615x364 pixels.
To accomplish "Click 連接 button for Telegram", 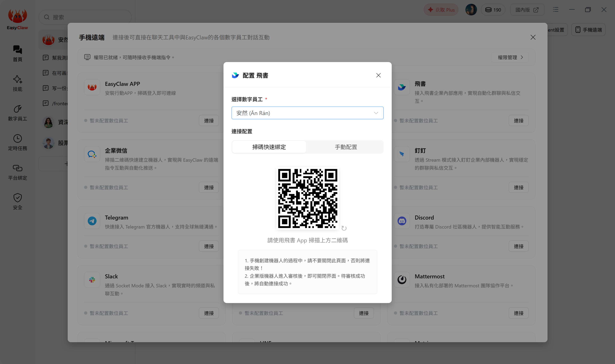I will tap(209, 246).
